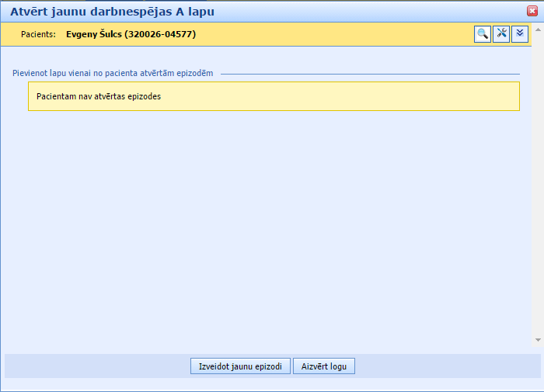The height and width of the screenshot is (392, 544).
Task: Click the Atvērt jaunu darbnespējas A lapu title
Action: 112,12
